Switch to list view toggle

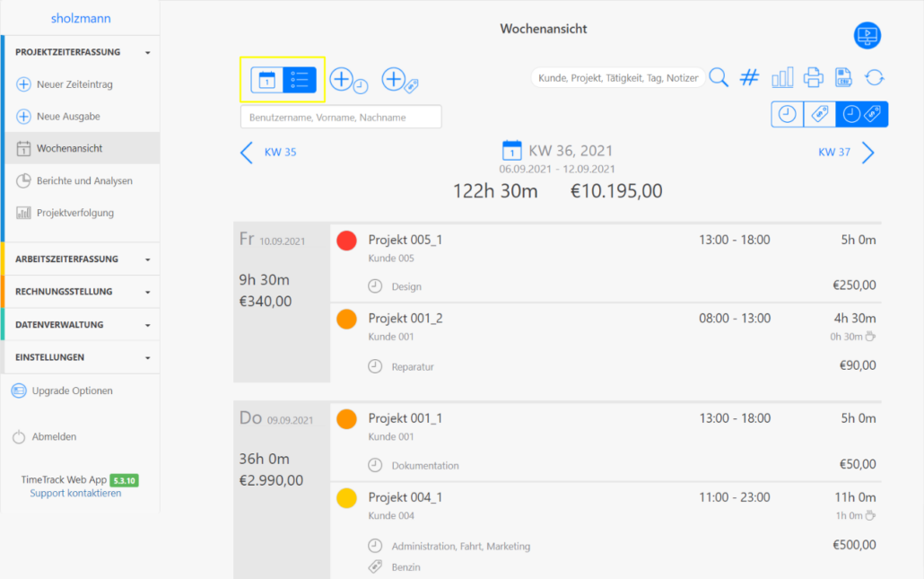(x=300, y=80)
